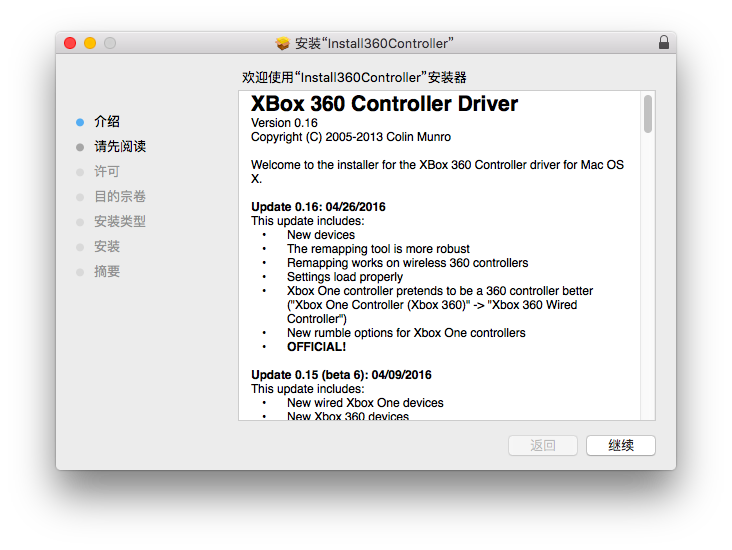Select the 目的宗卷 step

coord(120,196)
